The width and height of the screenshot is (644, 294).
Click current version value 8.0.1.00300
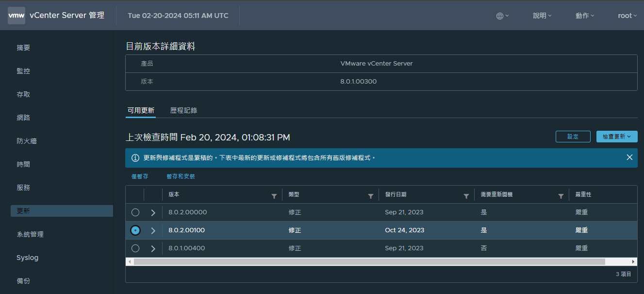pyautogui.click(x=359, y=82)
